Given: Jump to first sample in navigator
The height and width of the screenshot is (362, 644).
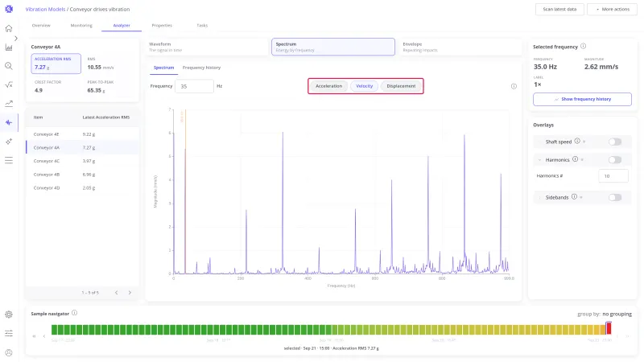Looking at the screenshot, I should tap(34, 336).
